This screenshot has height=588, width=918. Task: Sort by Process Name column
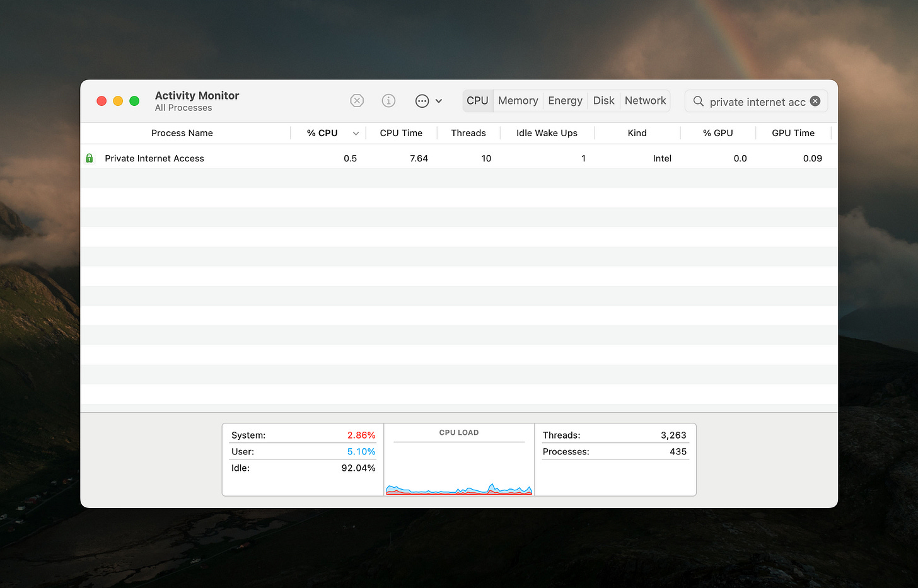[182, 133]
